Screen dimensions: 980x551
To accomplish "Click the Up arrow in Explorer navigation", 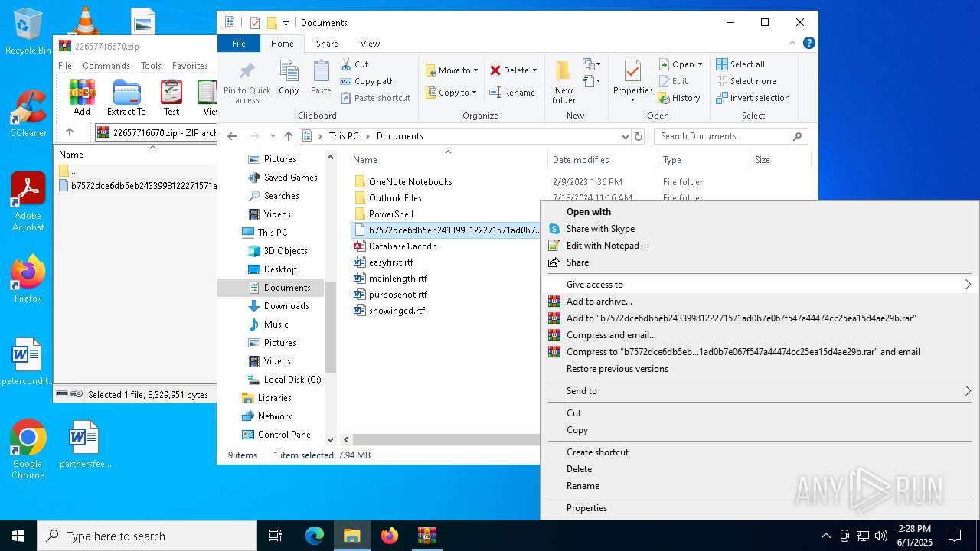I will pos(288,136).
